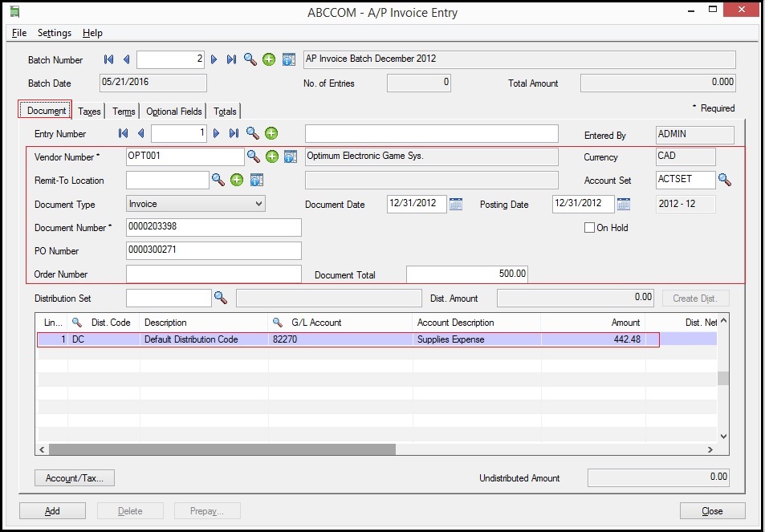Select the 82270 G/L Account cell

coord(340,339)
